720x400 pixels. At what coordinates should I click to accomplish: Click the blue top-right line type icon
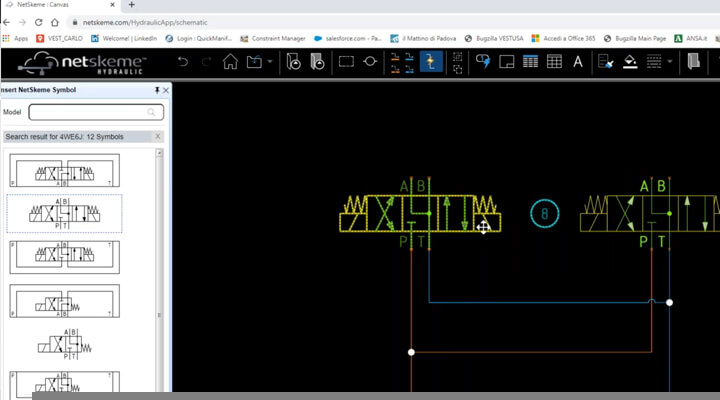point(409,57)
